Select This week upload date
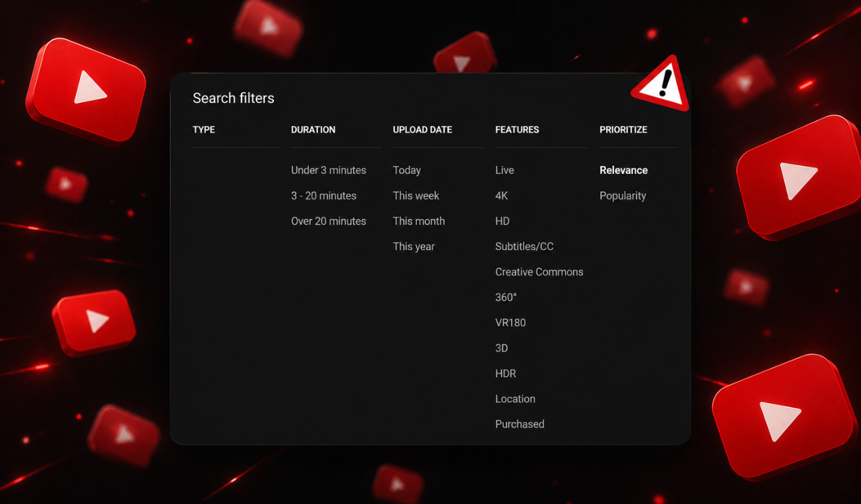Image resolution: width=861 pixels, height=504 pixels. 416,196
